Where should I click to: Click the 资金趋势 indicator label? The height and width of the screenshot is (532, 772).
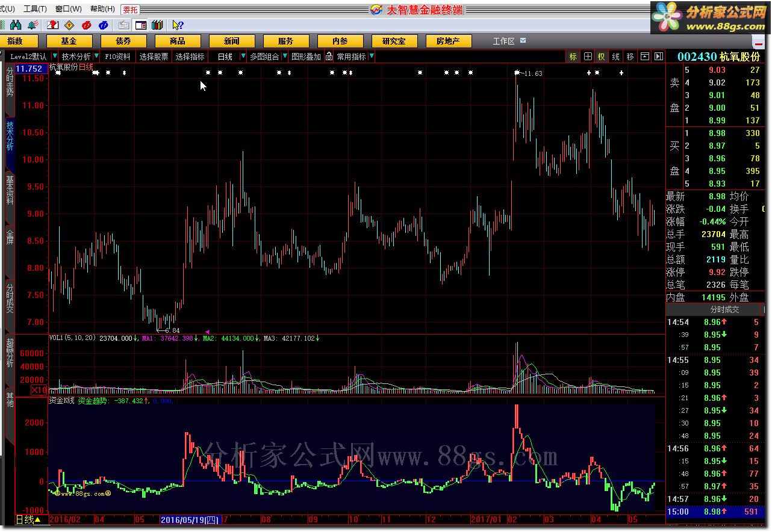(x=95, y=401)
